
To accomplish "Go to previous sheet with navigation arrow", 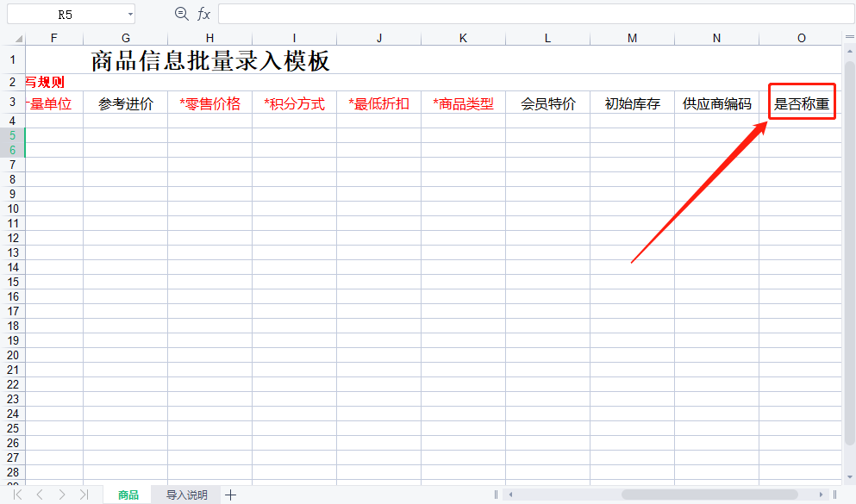I will click(40, 495).
